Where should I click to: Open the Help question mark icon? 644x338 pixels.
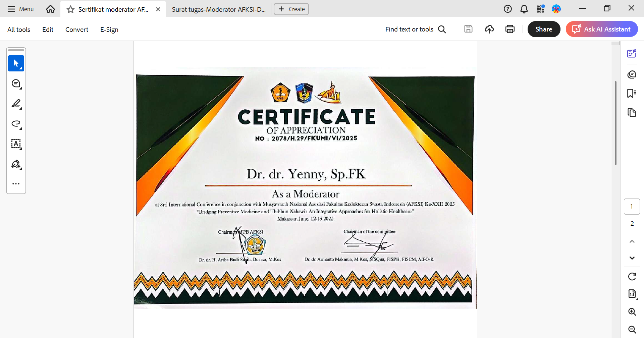[507, 9]
